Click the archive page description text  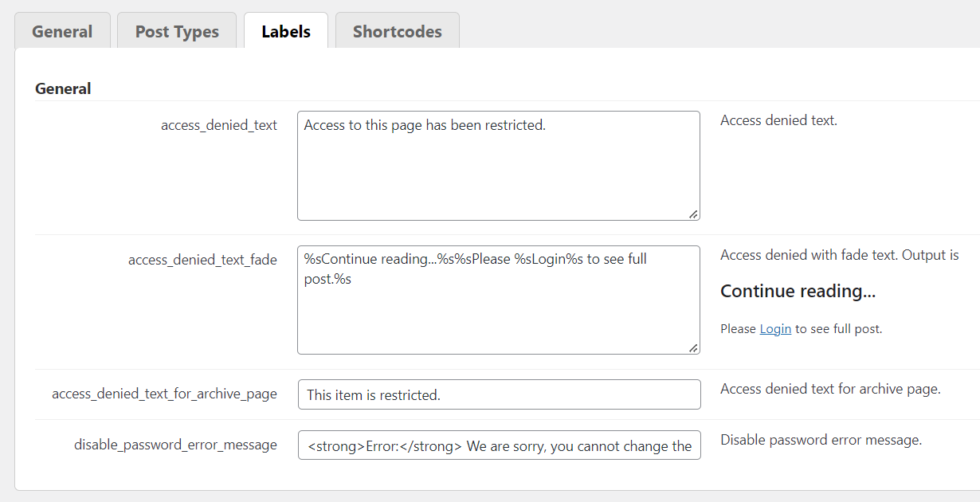(830, 390)
